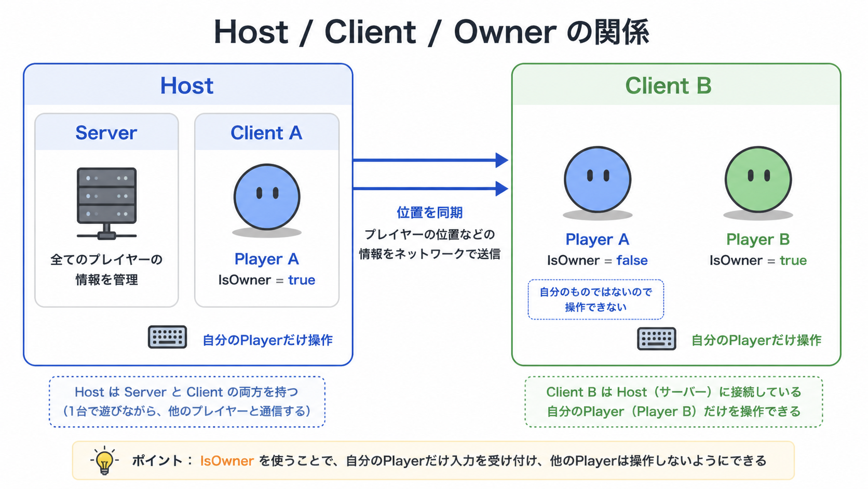Click the "IsOwner = false" text
The width and height of the screenshot is (868, 489).
pyautogui.click(x=598, y=260)
